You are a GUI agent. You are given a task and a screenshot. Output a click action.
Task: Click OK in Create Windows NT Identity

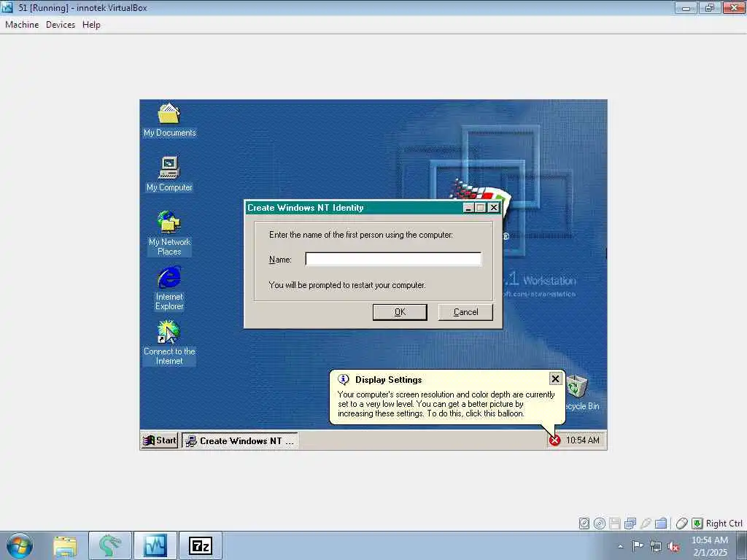[x=400, y=312]
